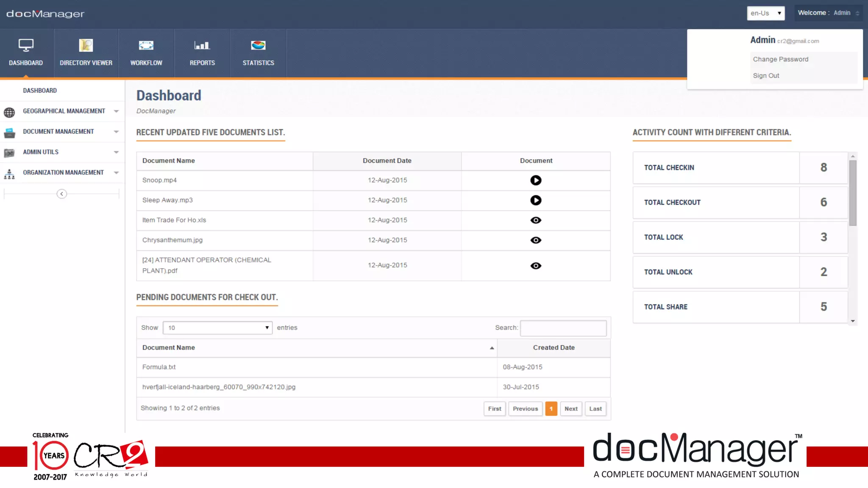Click the Last pagination button
Screen dimensions: 868x488
pyautogui.click(x=595, y=409)
